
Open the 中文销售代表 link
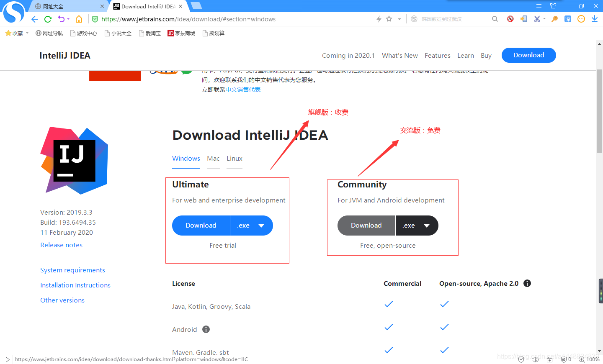click(x=243, y=90)
